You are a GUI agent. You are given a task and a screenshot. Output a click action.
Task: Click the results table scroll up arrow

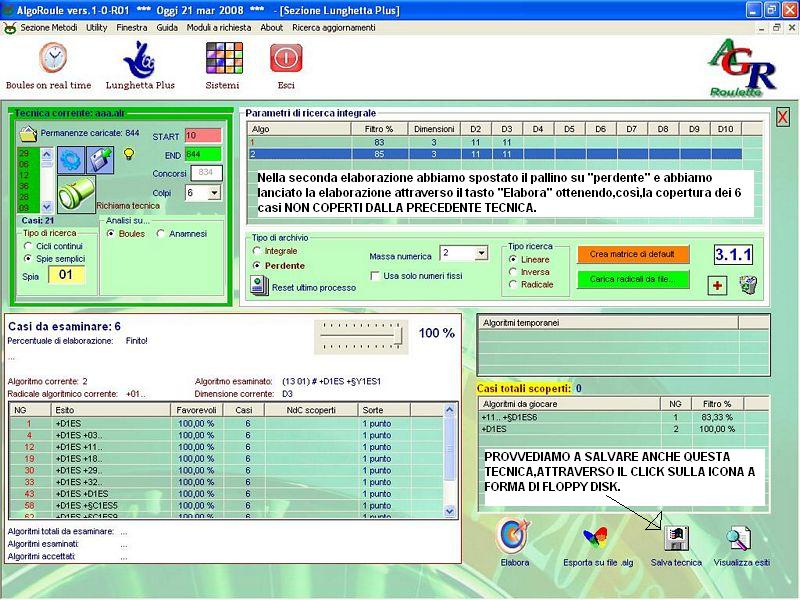coord(449,409)
